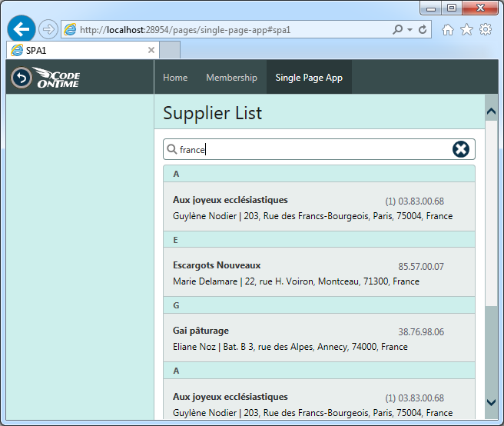The image size is (504, 426).
Task: Click the E group header
Action: (x=319, y=240)
